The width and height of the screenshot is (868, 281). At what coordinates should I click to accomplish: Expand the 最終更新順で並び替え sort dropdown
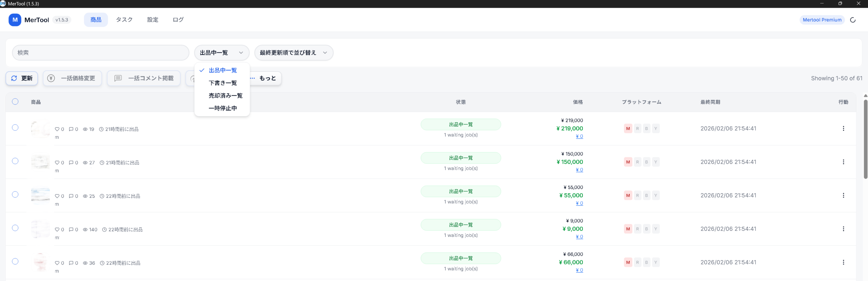click(x=293, y=53)
